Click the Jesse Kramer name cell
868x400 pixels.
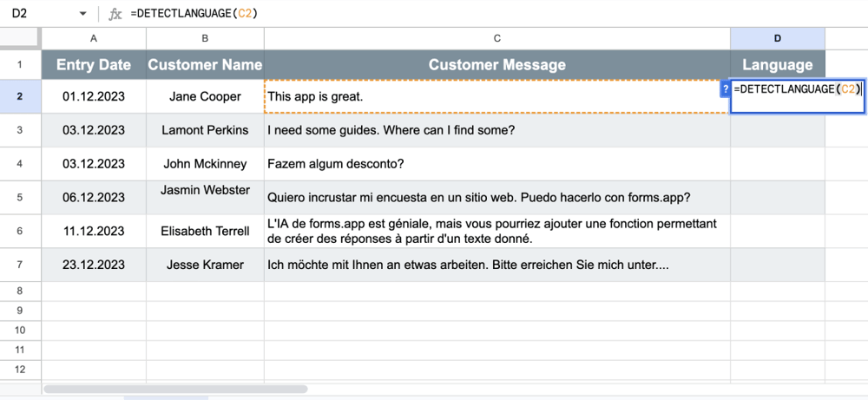[x=205, y=265]
